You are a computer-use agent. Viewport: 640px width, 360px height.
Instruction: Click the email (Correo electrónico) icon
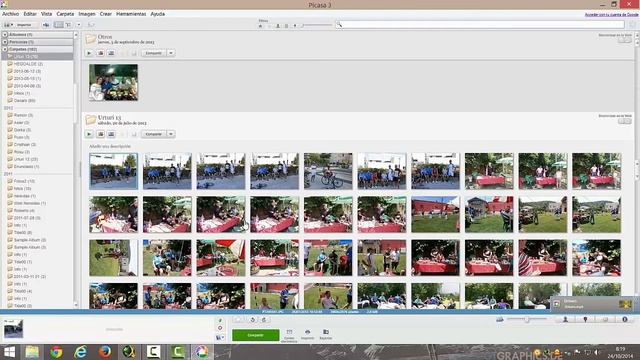pos(289,335)
